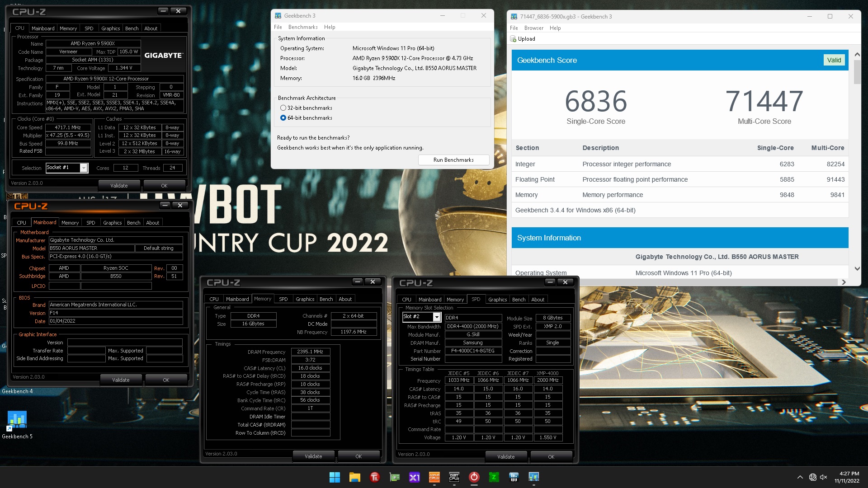This screenshot has width=868, height=488.
Task: Switch to Mainboard tab in CPU-Z CPU window
Action: (x=43, y=28)
